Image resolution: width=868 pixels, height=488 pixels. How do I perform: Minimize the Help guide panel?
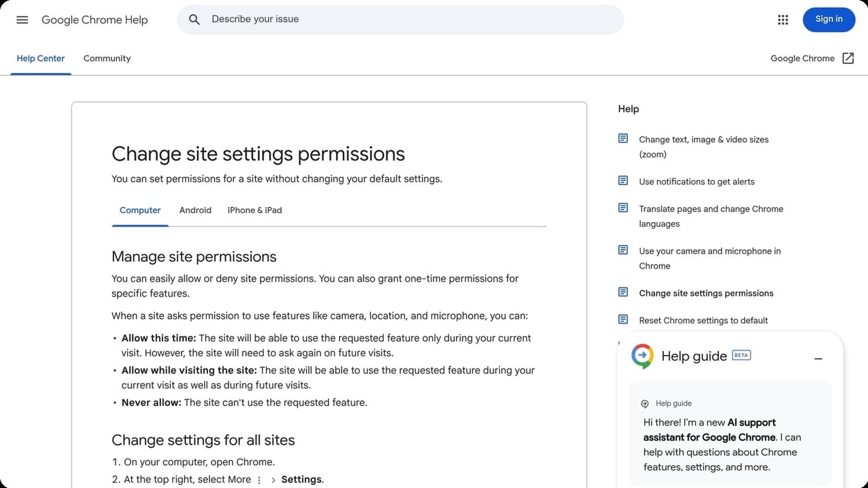click(x=818, y=359)
